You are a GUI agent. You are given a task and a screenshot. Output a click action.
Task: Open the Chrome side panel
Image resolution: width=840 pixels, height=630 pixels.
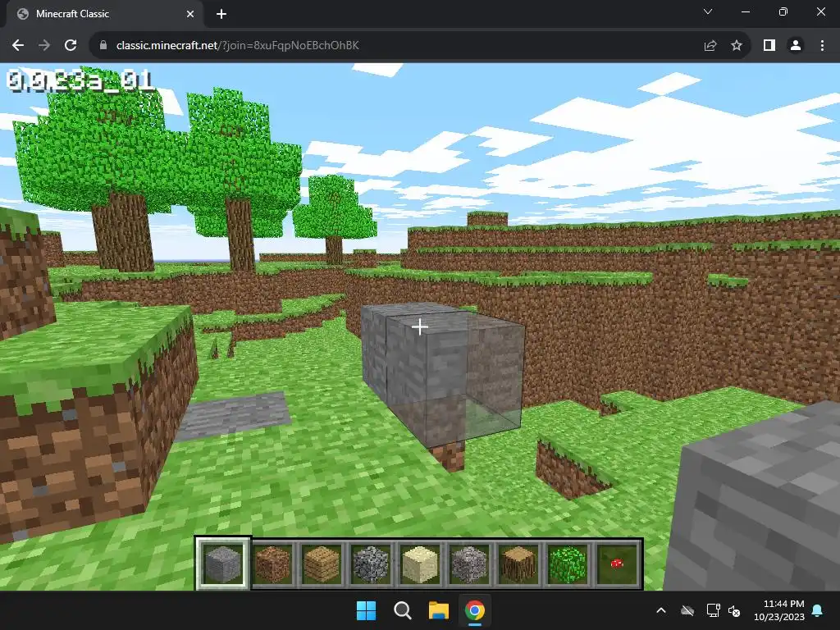click(769, 46)
